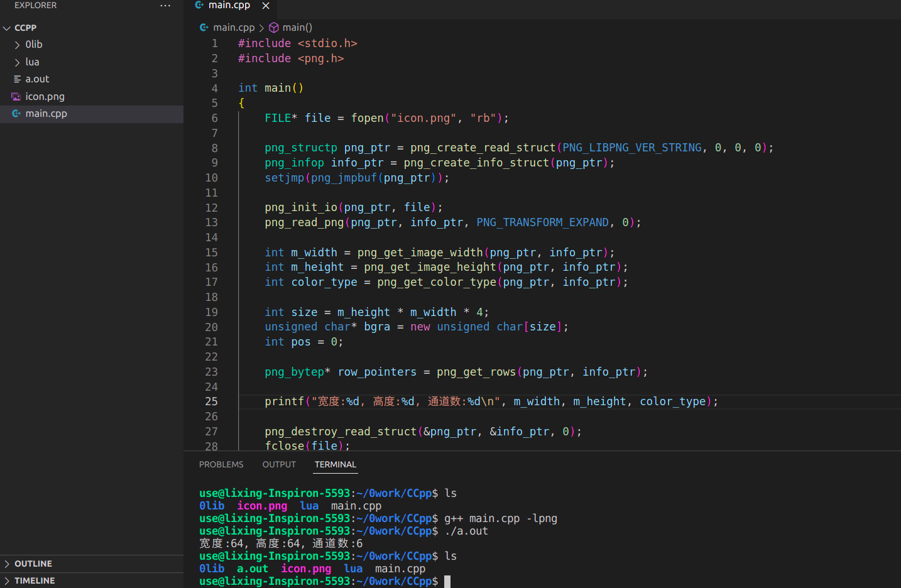Image resolution: width=901 pixels, height=588 pixels.
Task: Expand the lua folder
Action: (17, 62)
